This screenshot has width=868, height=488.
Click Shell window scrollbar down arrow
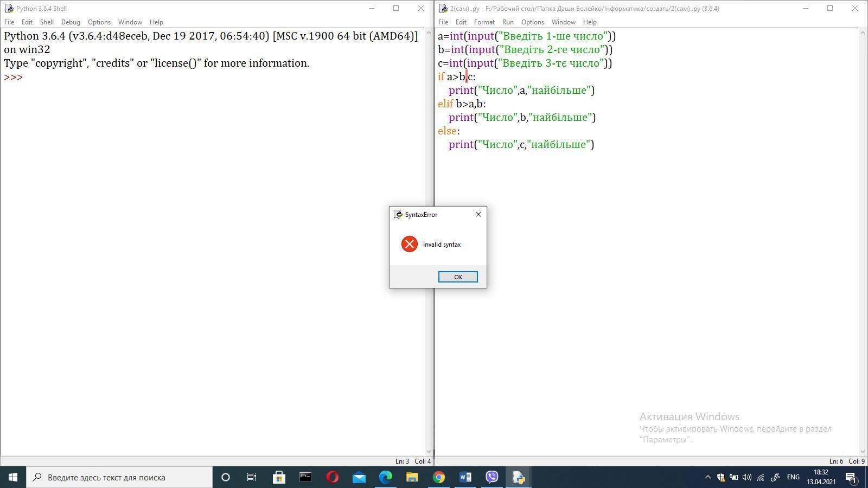click(429, 451)
